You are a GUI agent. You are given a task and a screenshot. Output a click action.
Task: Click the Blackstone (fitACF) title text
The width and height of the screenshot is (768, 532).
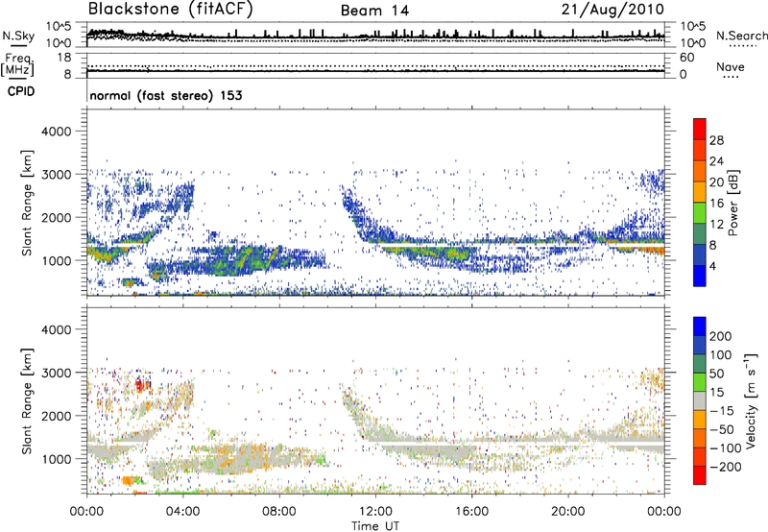tap(171, 10)
